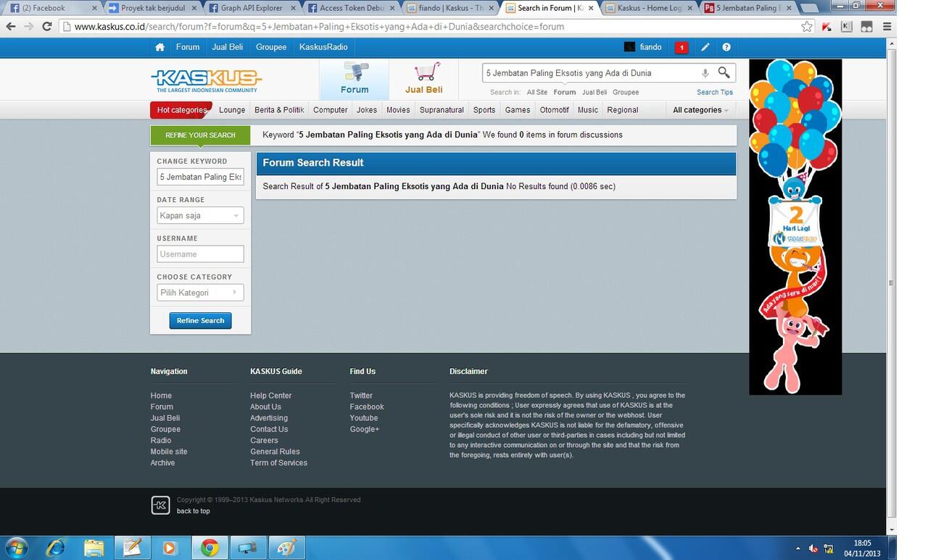928x560 pixels.
Task: Open Hot categories menu
Action: coord(181,110)
